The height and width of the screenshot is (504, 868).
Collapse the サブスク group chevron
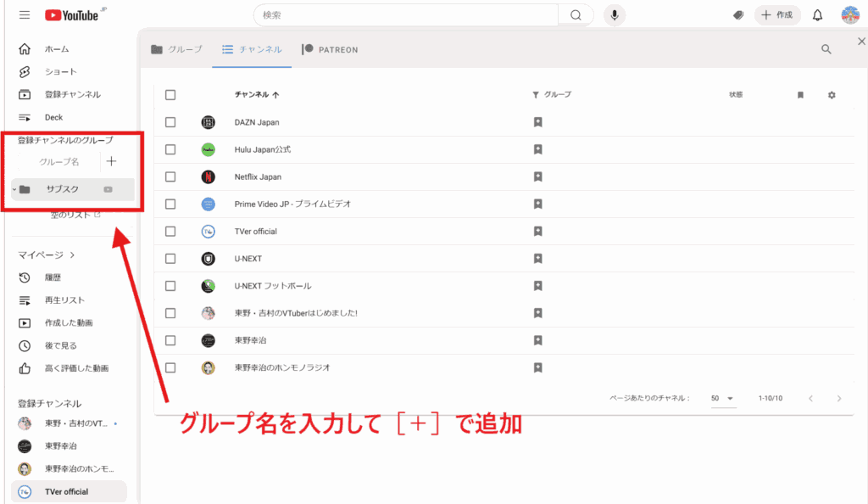pos(14,189)
